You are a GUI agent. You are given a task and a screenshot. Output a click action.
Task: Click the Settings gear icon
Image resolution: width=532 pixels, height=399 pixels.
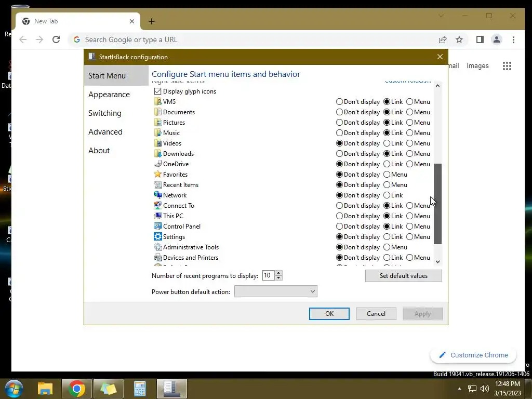157,237
